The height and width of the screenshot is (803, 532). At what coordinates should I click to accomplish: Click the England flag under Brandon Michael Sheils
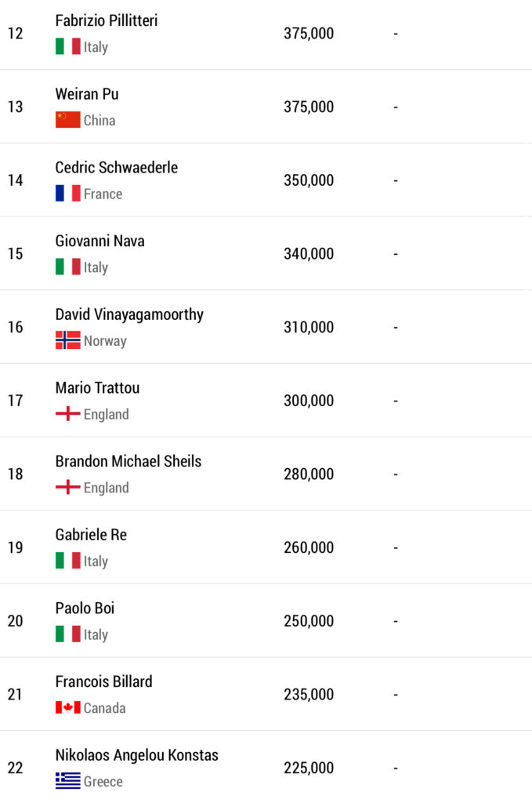[68, 488]
